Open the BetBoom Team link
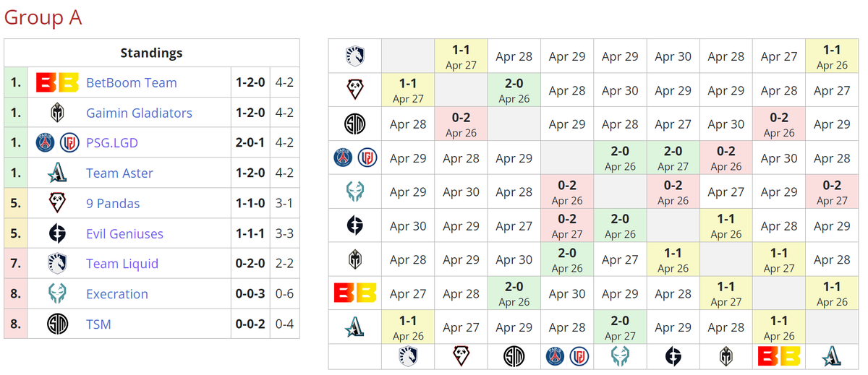The image size is (868, 375). tap(132, 83)
